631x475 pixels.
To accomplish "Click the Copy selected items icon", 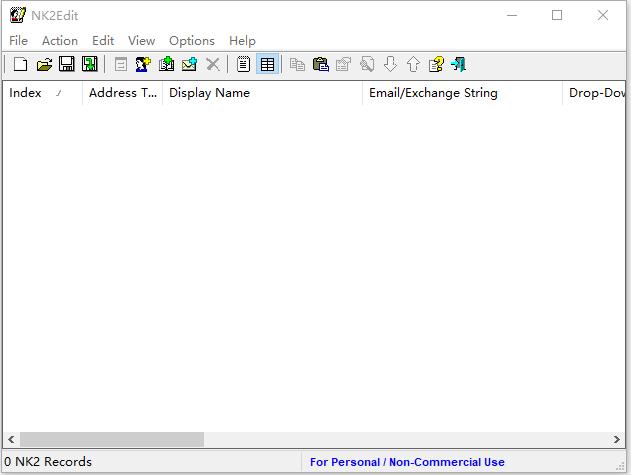I will [x=297, y=64].
